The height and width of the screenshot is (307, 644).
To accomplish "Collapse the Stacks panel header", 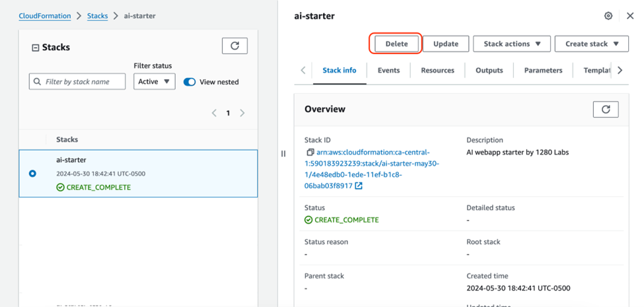I will (x=35, y=48).
